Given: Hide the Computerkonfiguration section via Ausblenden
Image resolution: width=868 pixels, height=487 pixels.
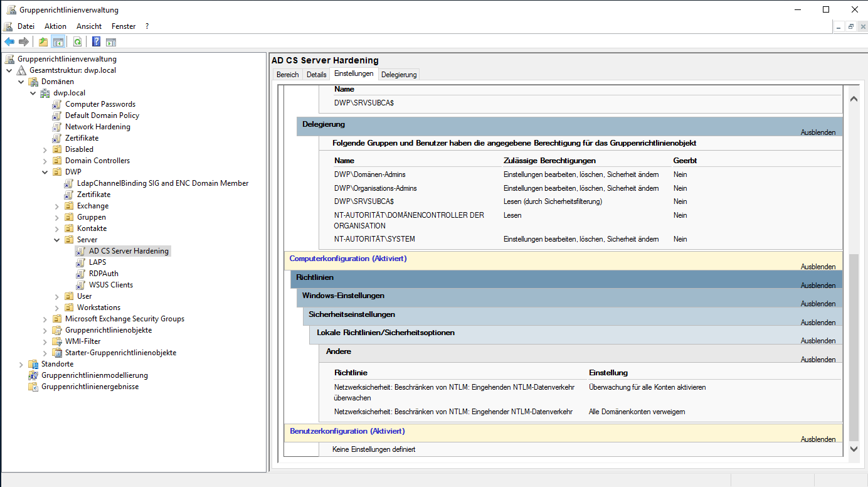Looking at the screenshot, I should coord(817,267).
